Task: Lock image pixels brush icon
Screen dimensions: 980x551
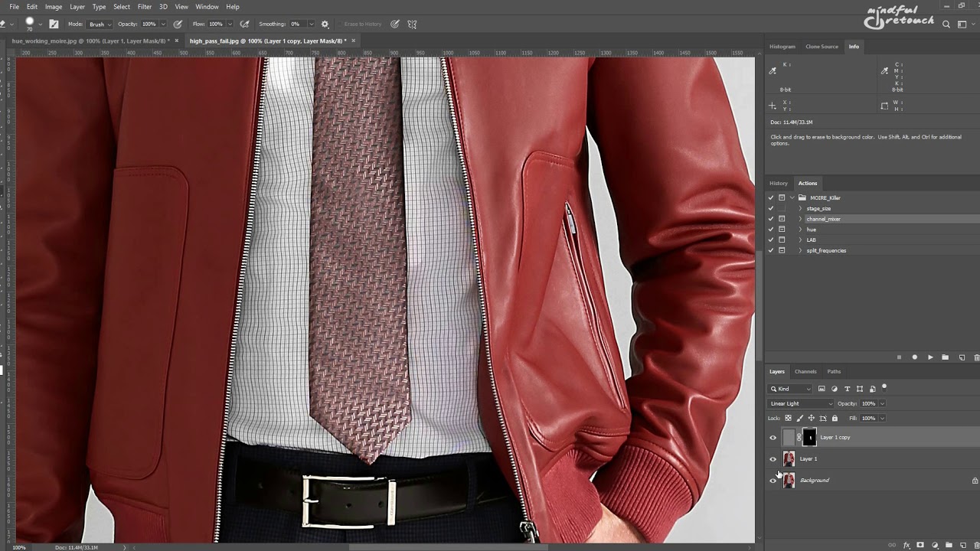Action: coord(800,418)
